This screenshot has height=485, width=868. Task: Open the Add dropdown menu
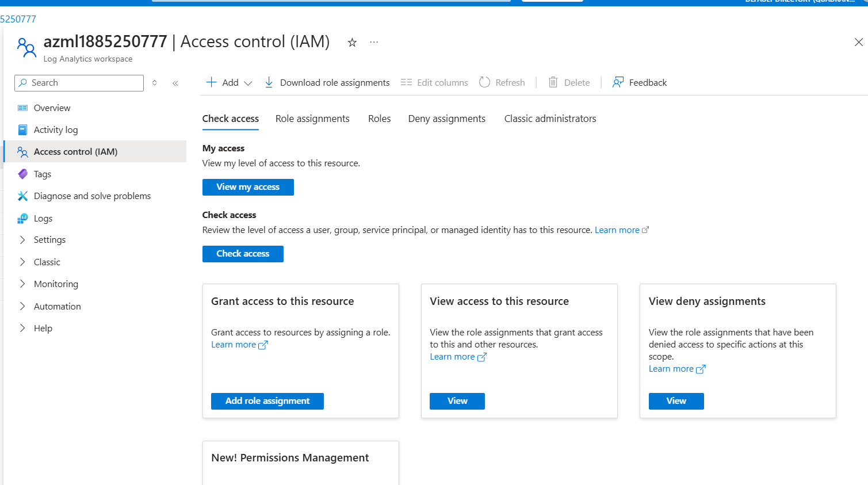[230, 82]
